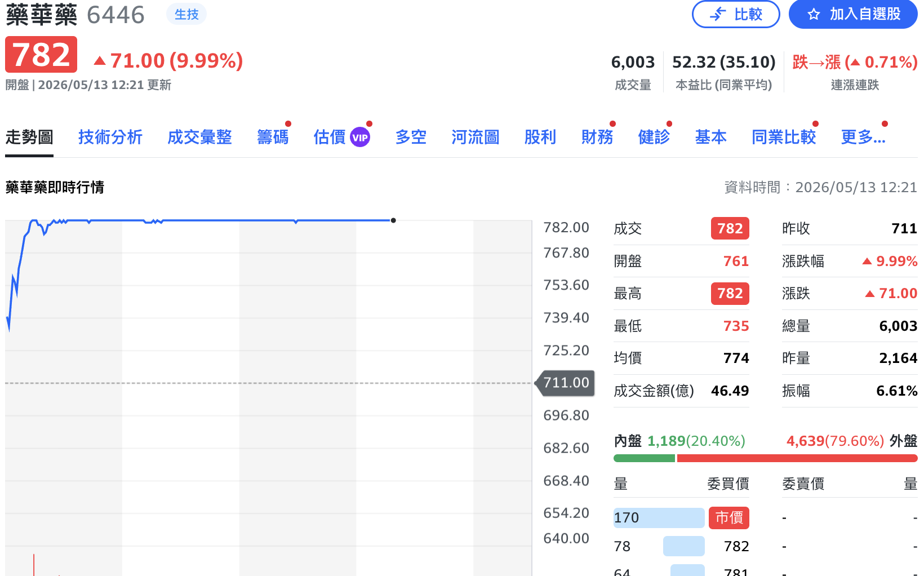Click the 委賣價 column header
This screenshot has height=576, width=924.
(803, 484)
